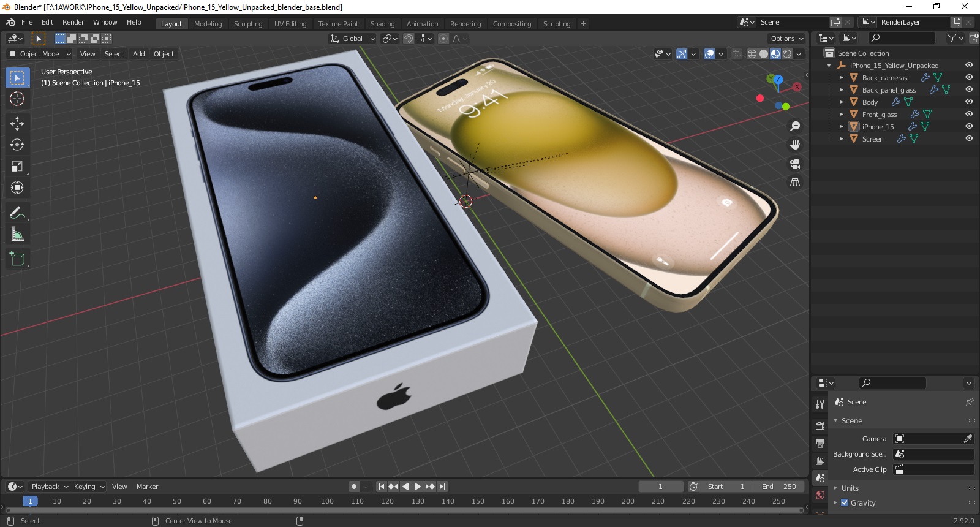The image size is (980, 527).
Task: Expand the Screen tree item
Action: tap(842, 139)
